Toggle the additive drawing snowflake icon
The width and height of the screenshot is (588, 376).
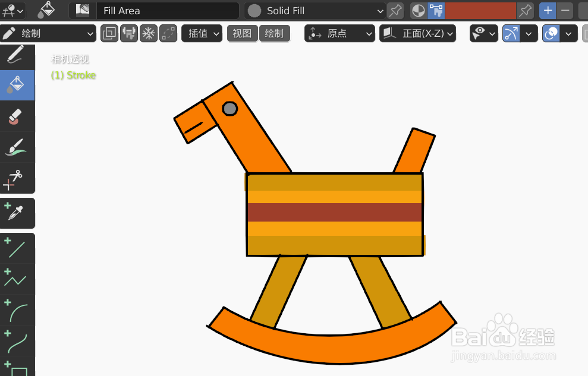click(x=149, y=34)
